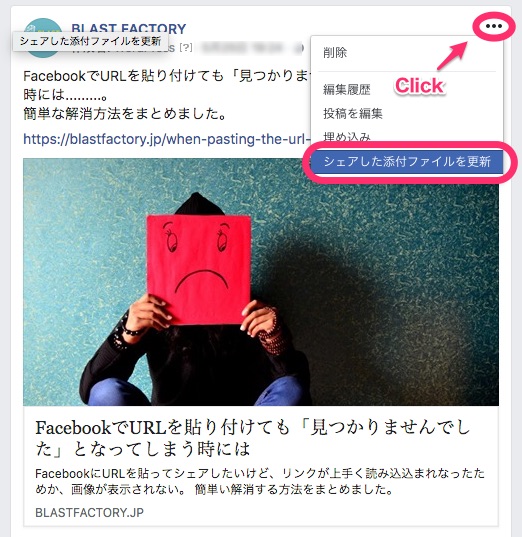Click the pink Click annotation label

click(x=420, y=86)
